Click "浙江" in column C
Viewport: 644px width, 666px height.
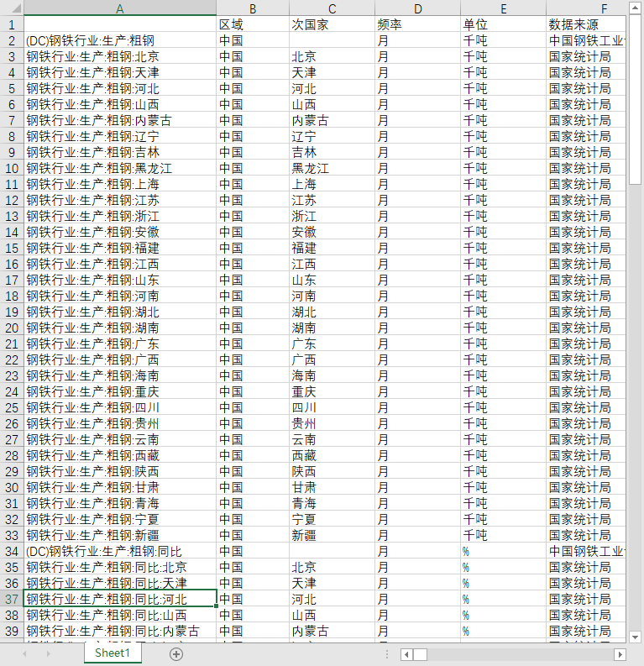[332, 216]
